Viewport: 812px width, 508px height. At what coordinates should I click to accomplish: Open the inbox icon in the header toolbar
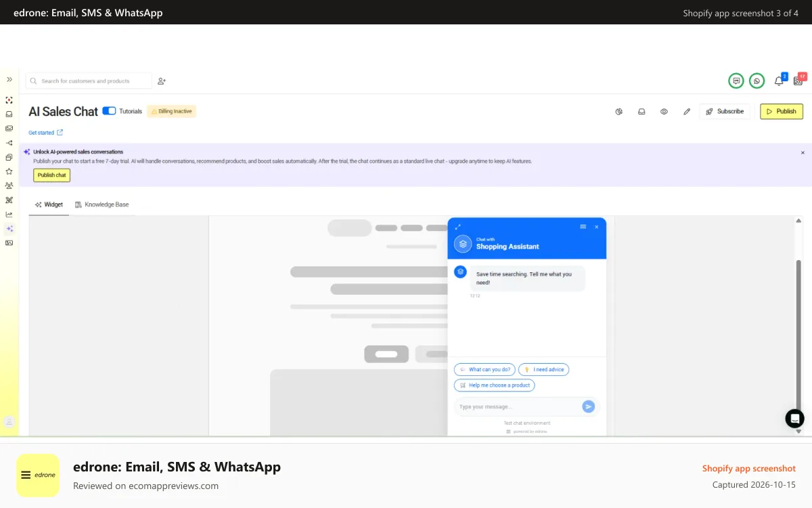click(641, 111)
